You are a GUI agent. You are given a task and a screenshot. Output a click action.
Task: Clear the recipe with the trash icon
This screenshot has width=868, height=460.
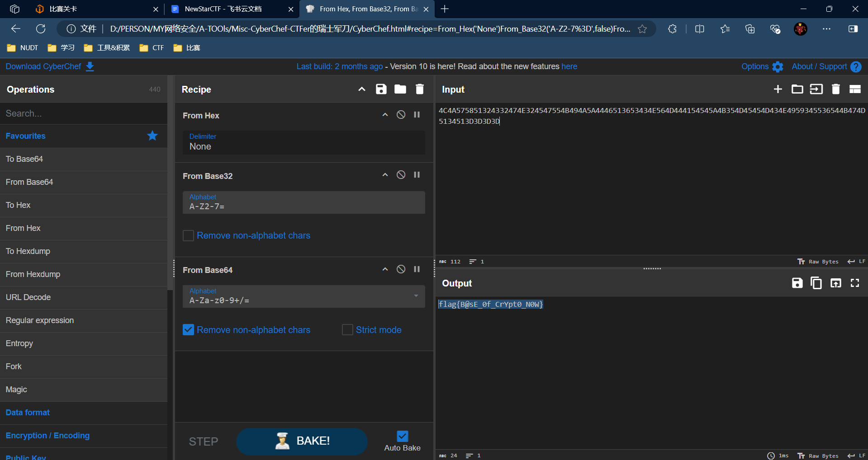pyautogui.click(x=419, y=89)
